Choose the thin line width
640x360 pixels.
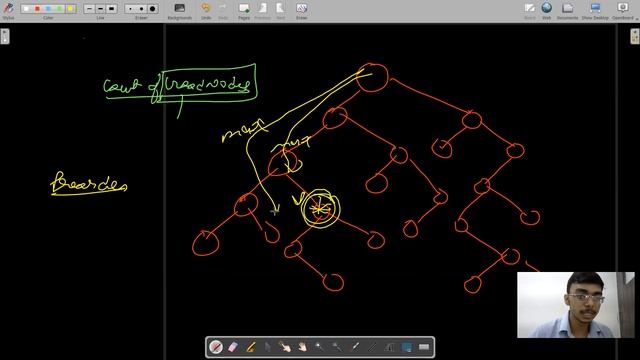[89, 9]
